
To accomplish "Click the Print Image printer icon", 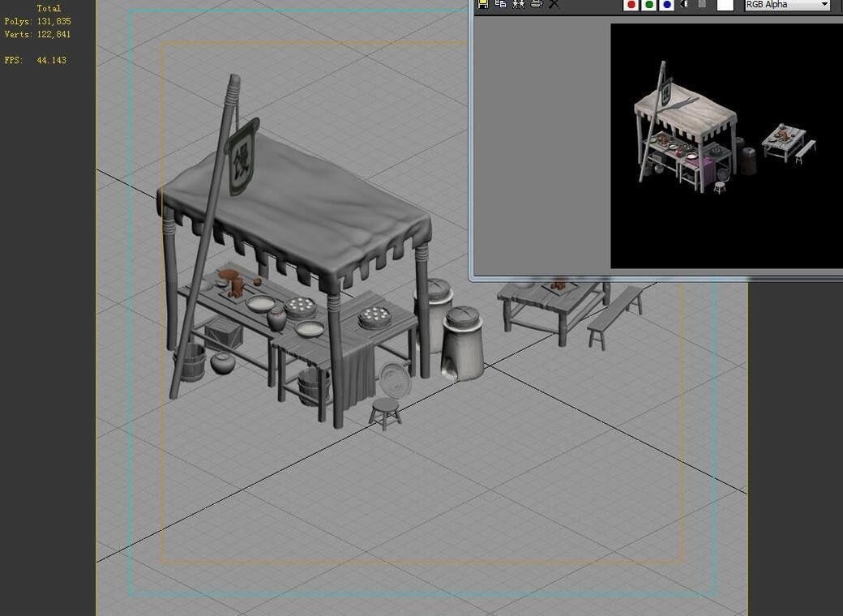I will pyautogui.click(x=536, y=4).
